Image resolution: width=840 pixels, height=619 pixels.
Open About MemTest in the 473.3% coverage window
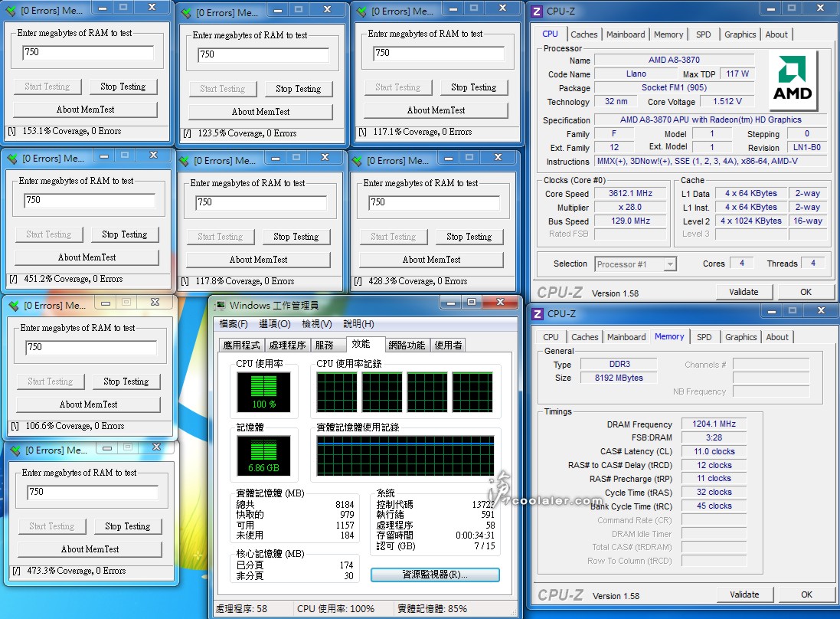(90, 549)
